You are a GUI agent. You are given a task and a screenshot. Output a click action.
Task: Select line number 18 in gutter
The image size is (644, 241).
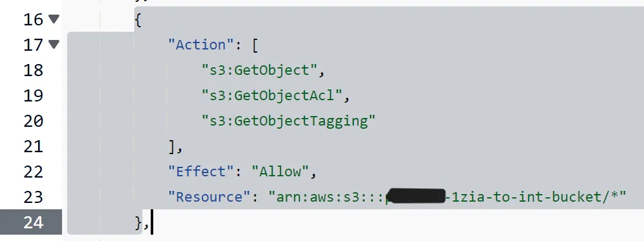(34, 70)
